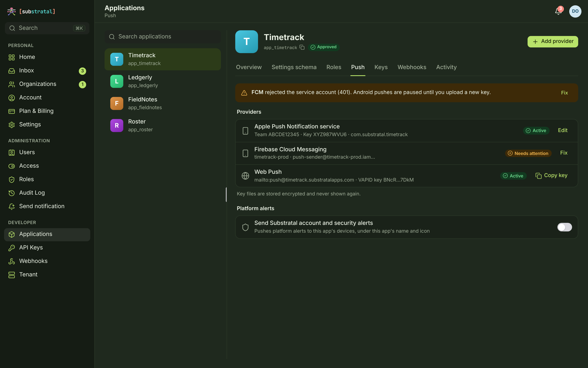
Task: Open the DO user avatar menu
Action: coord(575,11)
